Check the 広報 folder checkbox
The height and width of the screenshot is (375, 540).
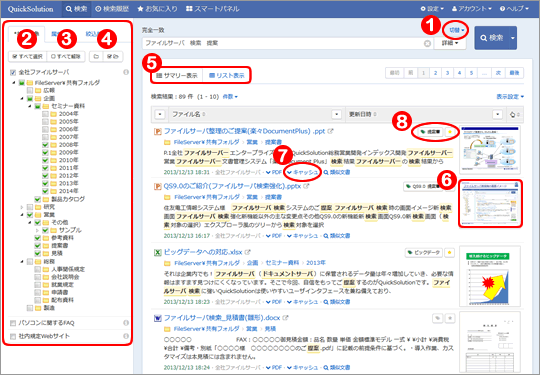coord(30,91)
